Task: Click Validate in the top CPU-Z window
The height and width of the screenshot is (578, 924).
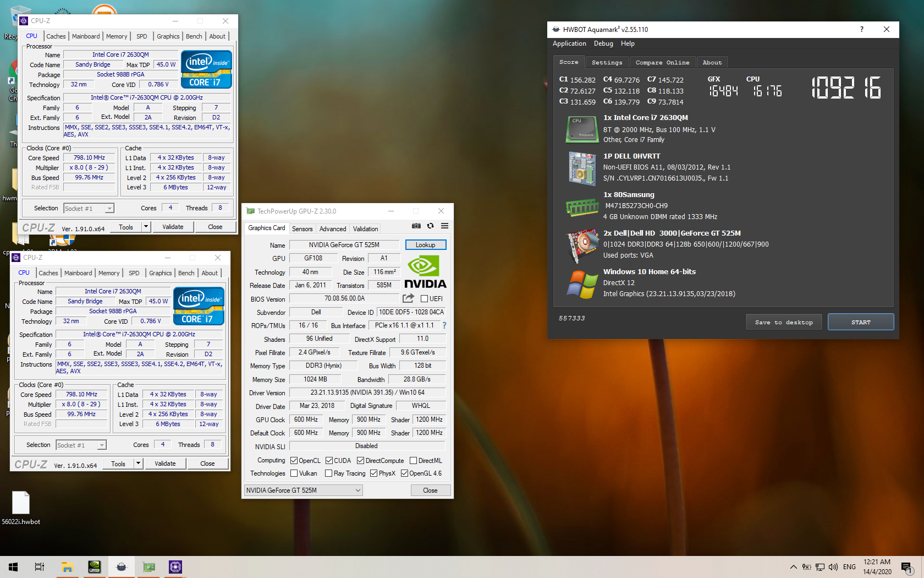Action: (173, 227)
